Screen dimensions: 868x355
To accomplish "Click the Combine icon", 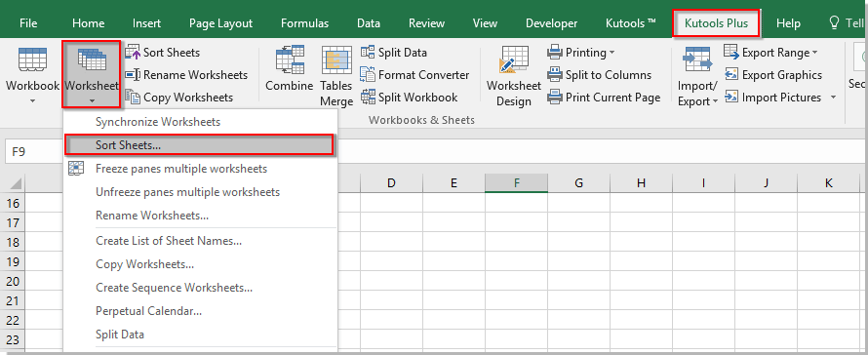I will (290, 59).
